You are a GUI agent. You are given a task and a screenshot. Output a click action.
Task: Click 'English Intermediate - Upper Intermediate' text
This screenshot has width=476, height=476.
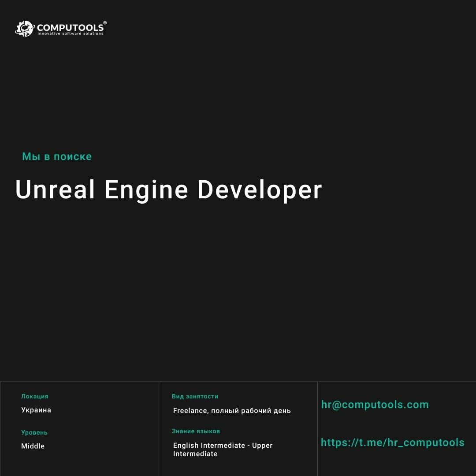point(223,450)
